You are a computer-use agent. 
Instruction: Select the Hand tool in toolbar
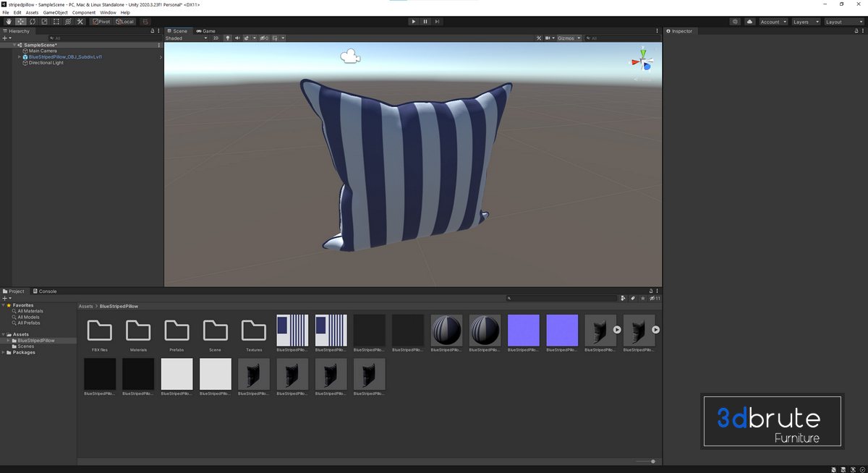click(9, 22)
